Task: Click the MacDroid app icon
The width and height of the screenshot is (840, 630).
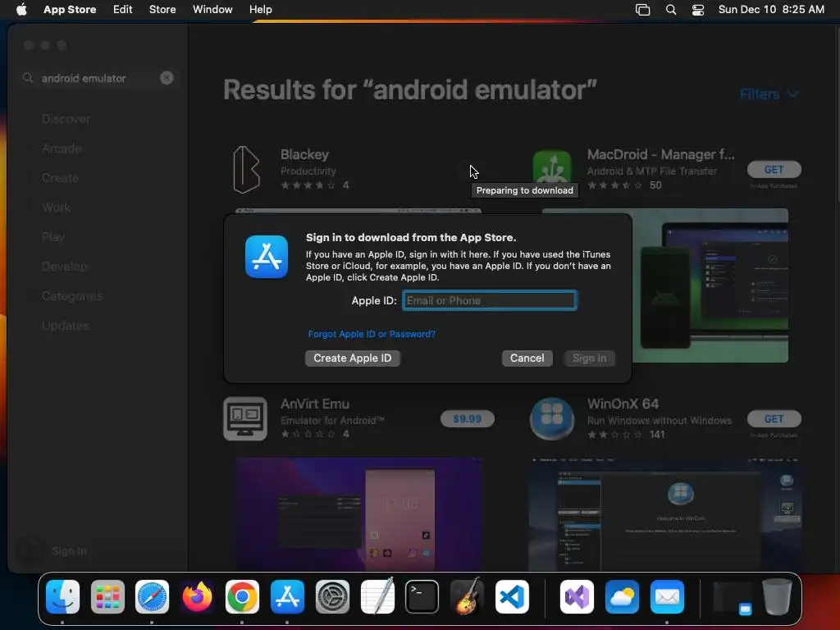Action: [x=552, y=167]
